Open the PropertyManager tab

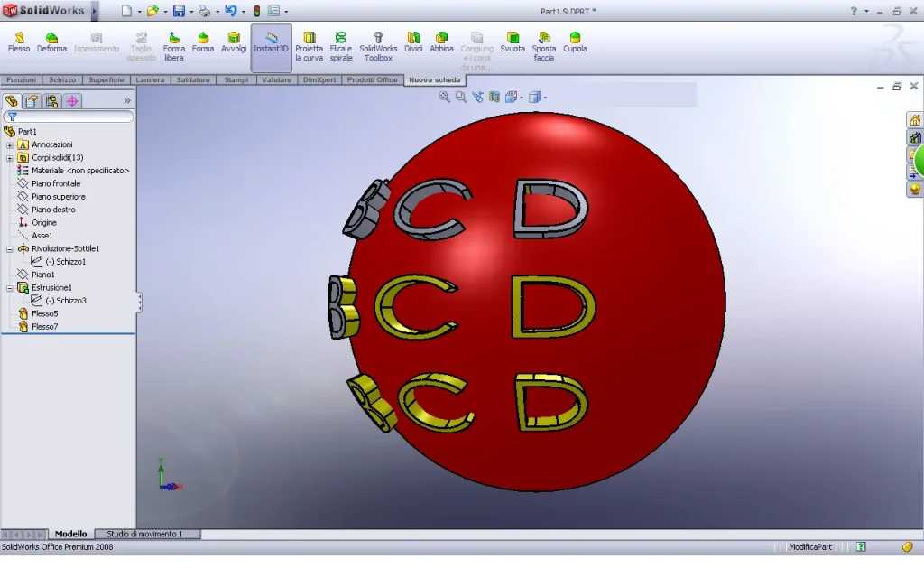(x=32, y=101)
